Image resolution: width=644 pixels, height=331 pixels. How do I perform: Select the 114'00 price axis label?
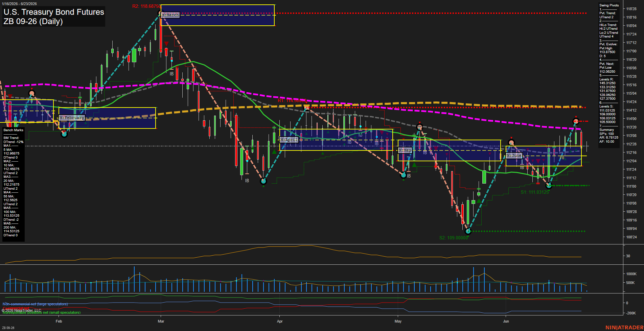(631, 119)
